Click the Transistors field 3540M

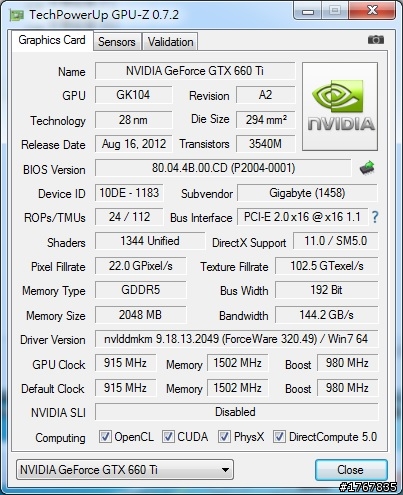coord(266,144)
